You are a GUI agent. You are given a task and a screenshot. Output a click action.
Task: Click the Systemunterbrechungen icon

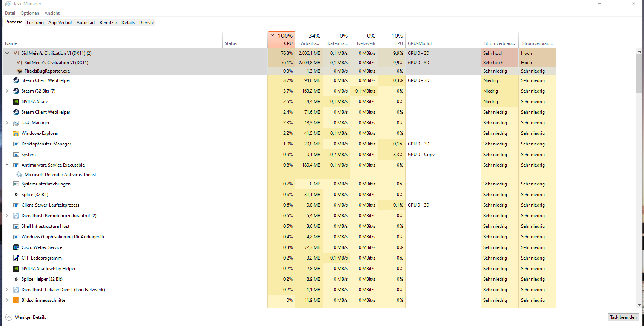pyautogui.click(x=16, y=184)
